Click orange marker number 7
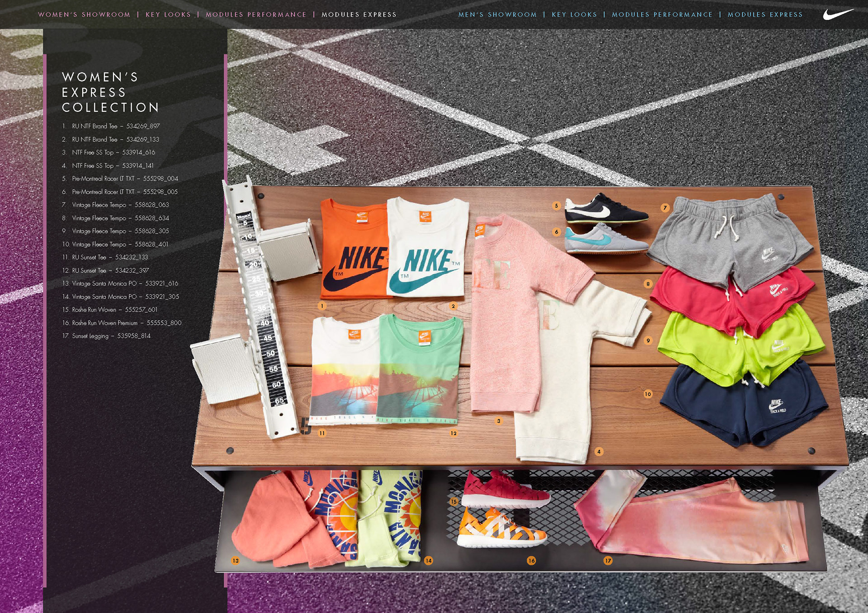The height and width of the screenshot is (613, 868). (665, 208)
